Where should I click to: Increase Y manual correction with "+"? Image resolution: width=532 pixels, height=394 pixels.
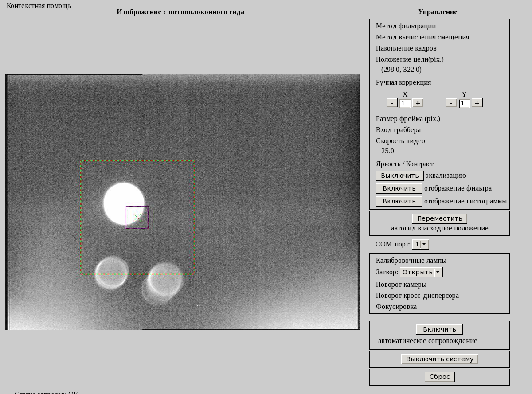[477, 102]
